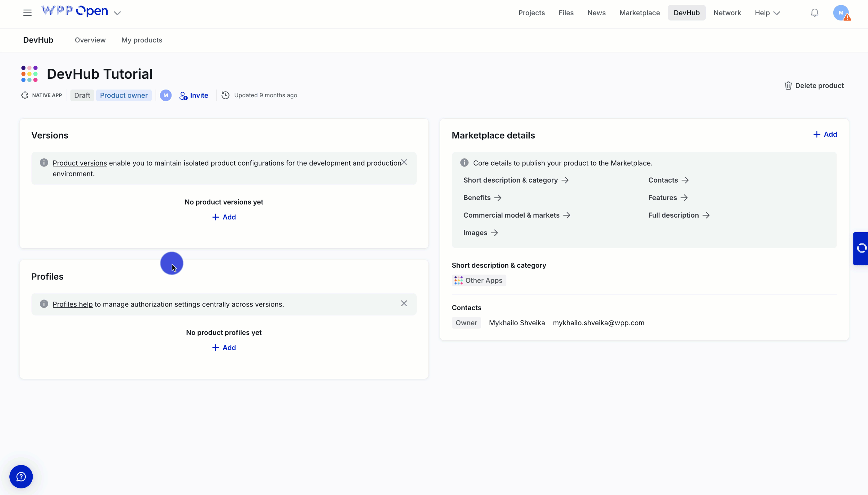Viewport: 868px width, 495px height.
Task: Expand the Help menu dropdown
Action: 767,13
